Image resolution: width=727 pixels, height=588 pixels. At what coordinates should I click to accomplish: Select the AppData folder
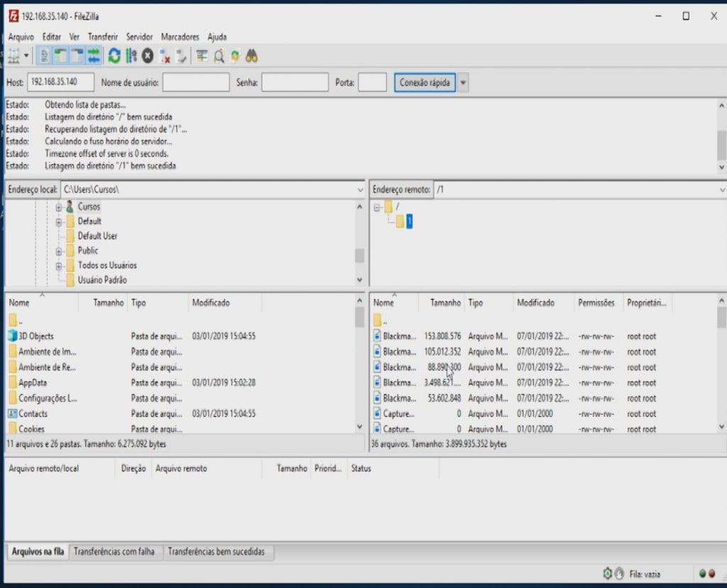click(33, 383)
